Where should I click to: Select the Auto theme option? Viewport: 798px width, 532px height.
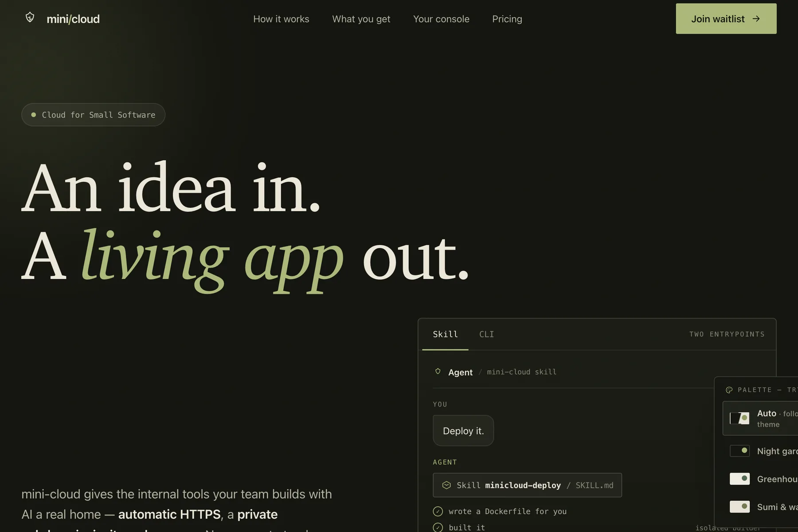point(760,418)
